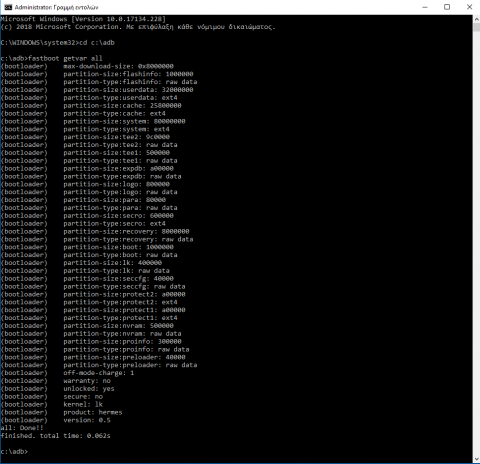The width and height of the screenshot is (480, 464).
Task: Click the Administrator window title text
Action: [56, 7]
